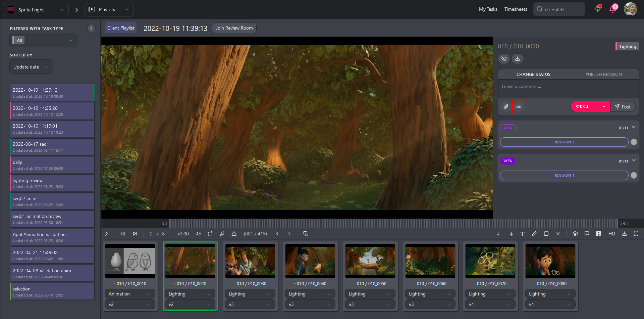This screenshot has height=319, width=644.
Task: Toggle HD quality
Action: pos(612,234)
